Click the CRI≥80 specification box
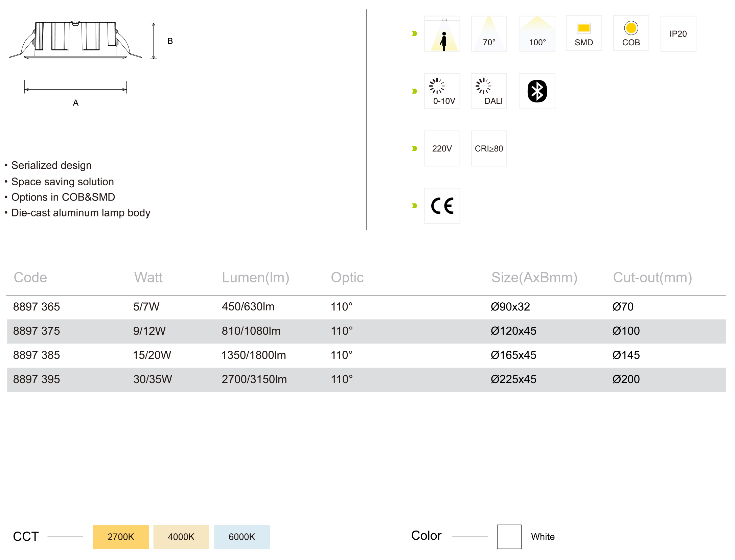Viewport: 735px width, 560px height. [489, 148]
